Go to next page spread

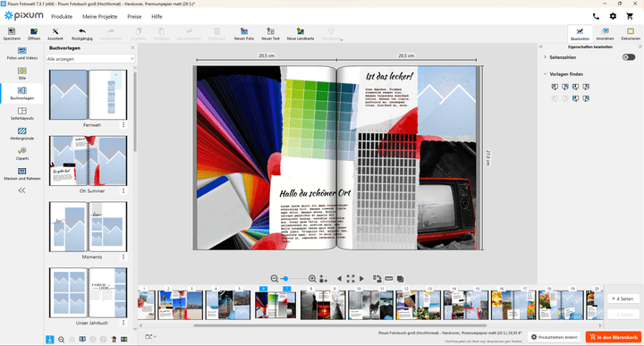[x=362, y=279]
